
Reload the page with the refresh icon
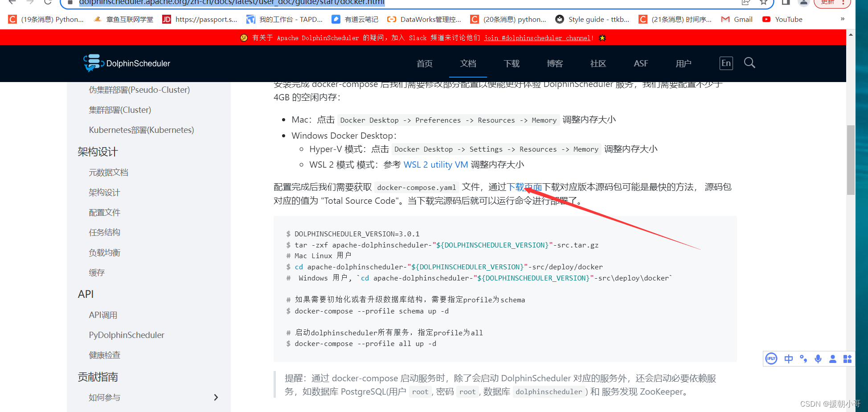point(48,2)
